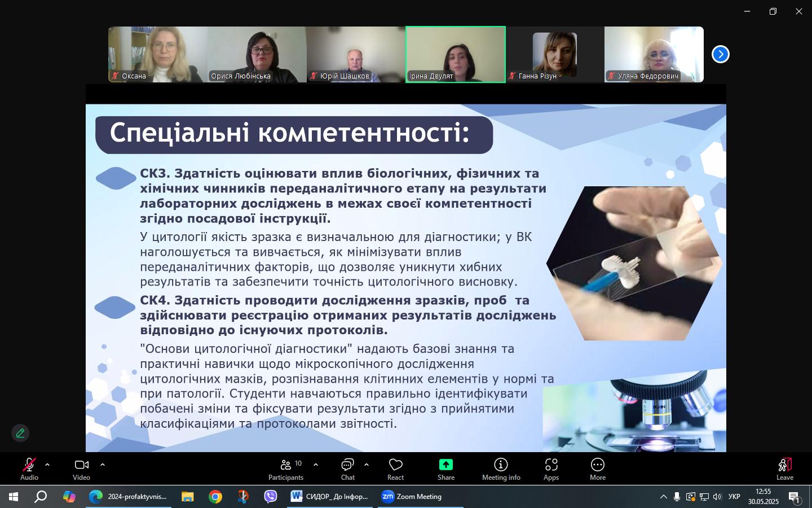Switch to Zoom Meeting taskbar item
The height and width of the screenshot is (508, 812).
click(x=421, y=497)
